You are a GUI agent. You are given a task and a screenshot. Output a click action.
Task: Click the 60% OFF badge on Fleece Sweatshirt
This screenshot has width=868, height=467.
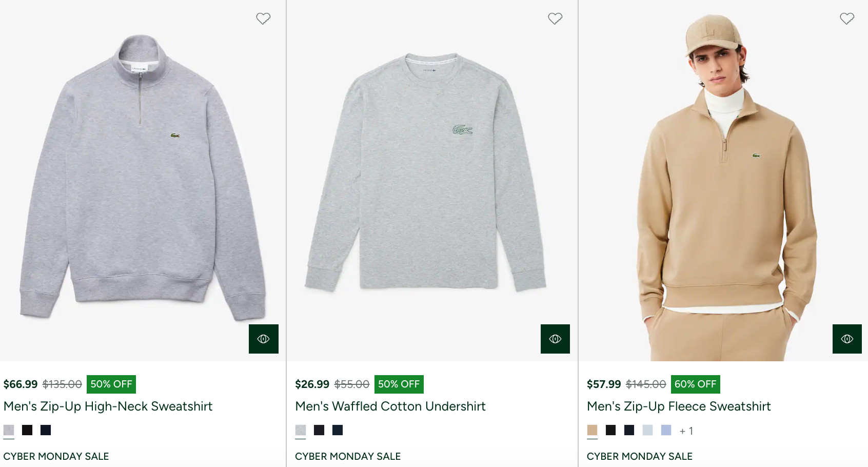[x=695, y=384]
